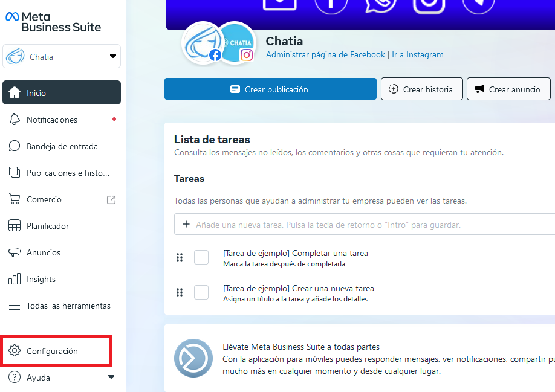The image size is (555, 392).
Task: Click the Comercio external link icon
Action: click(x=111, y=200)
